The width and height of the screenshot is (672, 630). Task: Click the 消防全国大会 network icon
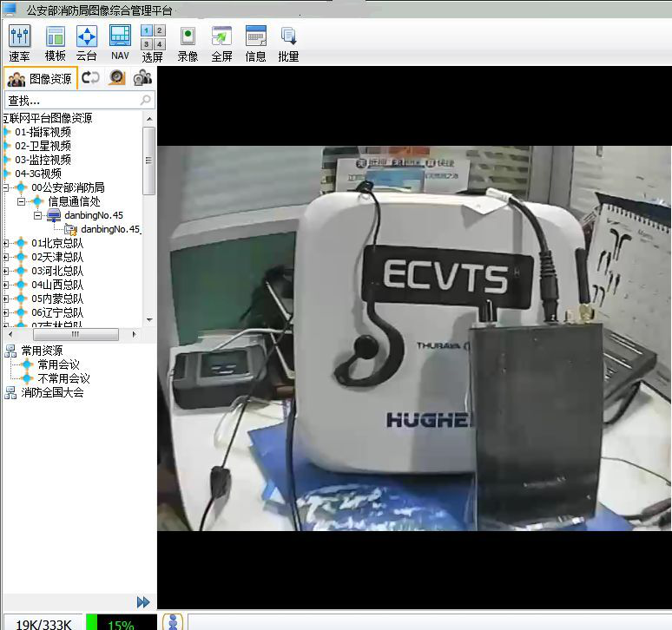[10, 392]
